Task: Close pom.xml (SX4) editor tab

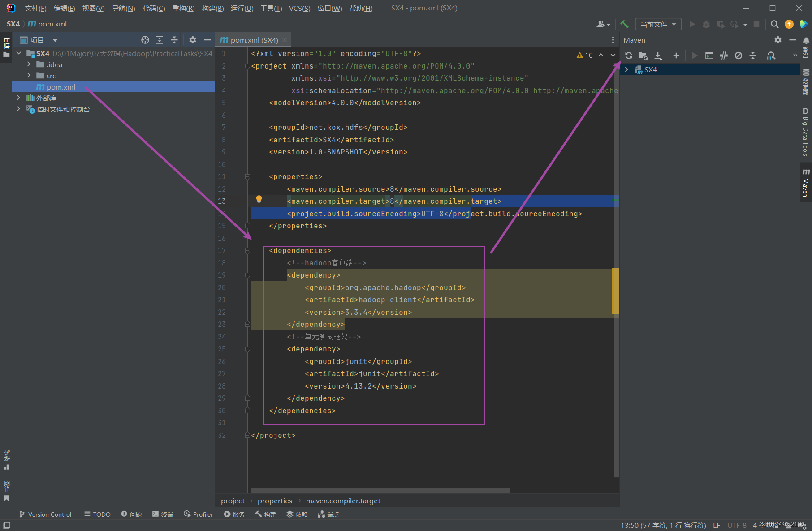Action: [x=285, y=40]
